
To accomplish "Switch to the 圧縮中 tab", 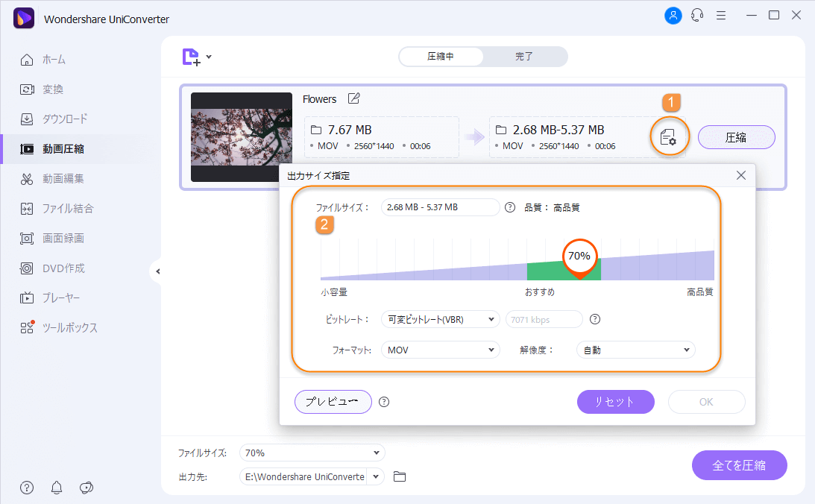I will click(x=441, y=56).
